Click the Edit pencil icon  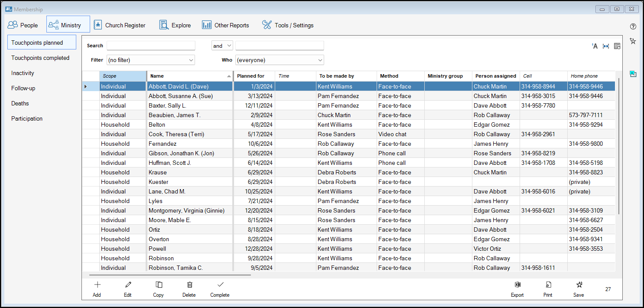pyautogui.click(x=128, y=285)
